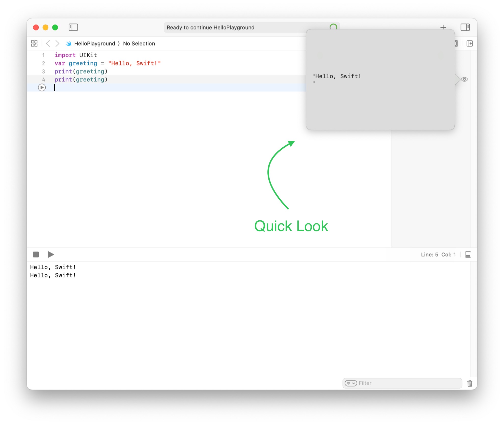The width and height of the screenshot is (504, 425).
Task: Click the Quick Look eye icon
Action: (464, 79)
